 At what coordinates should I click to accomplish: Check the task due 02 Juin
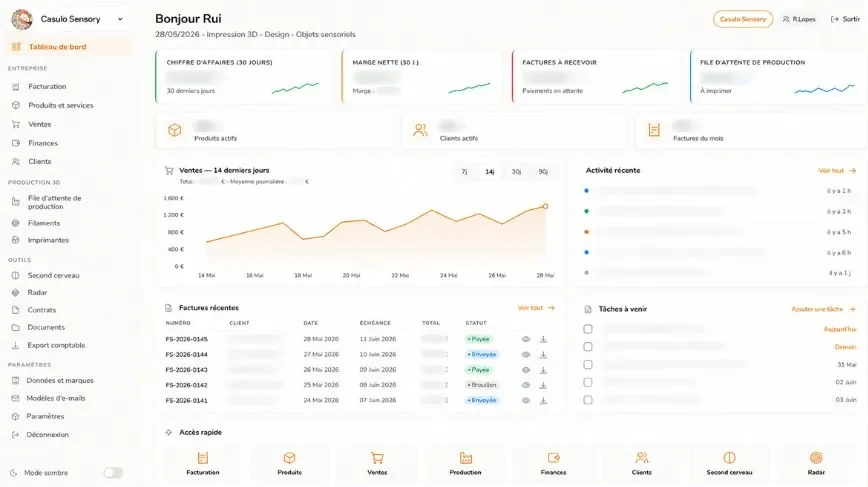[588, 382]
